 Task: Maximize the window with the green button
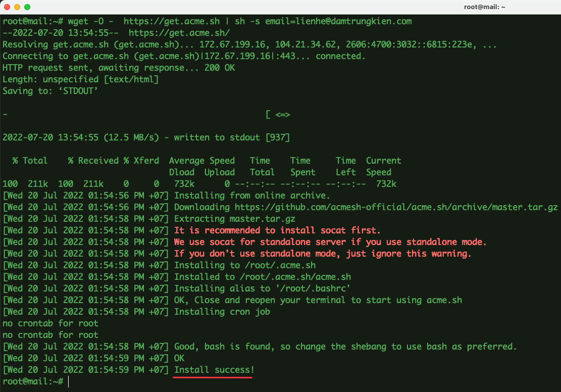coord(27,7)
